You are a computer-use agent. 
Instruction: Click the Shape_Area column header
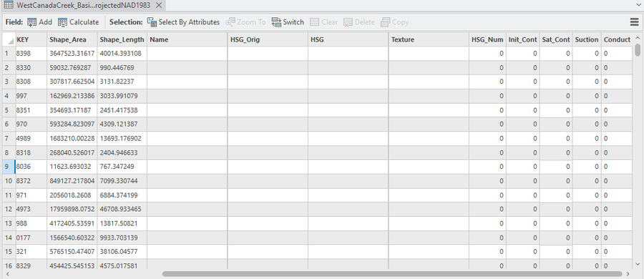72,39
